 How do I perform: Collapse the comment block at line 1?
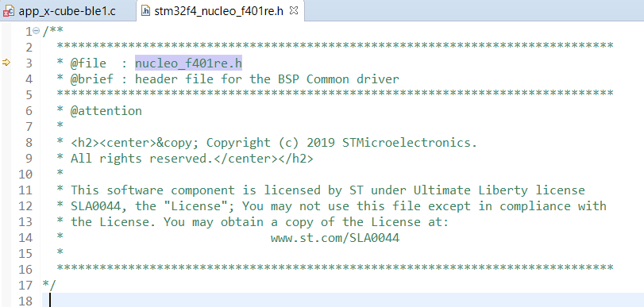37,31
